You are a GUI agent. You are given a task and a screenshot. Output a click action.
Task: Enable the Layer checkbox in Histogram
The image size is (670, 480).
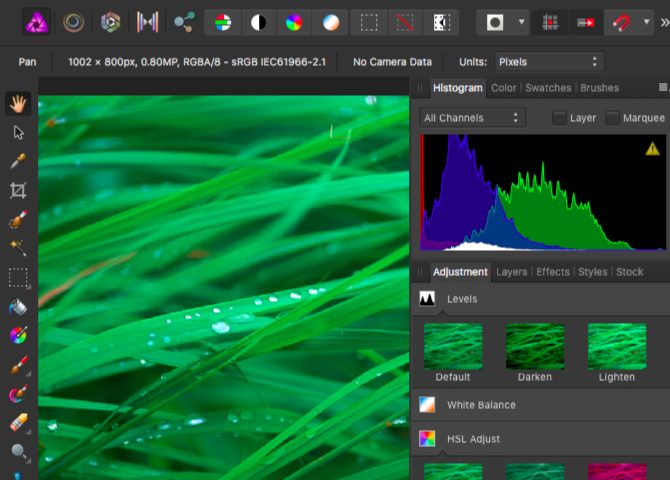(x=560, y=118)
